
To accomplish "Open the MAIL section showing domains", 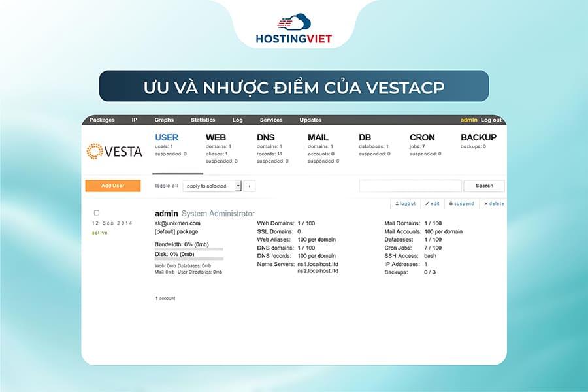I will point(319,138).
